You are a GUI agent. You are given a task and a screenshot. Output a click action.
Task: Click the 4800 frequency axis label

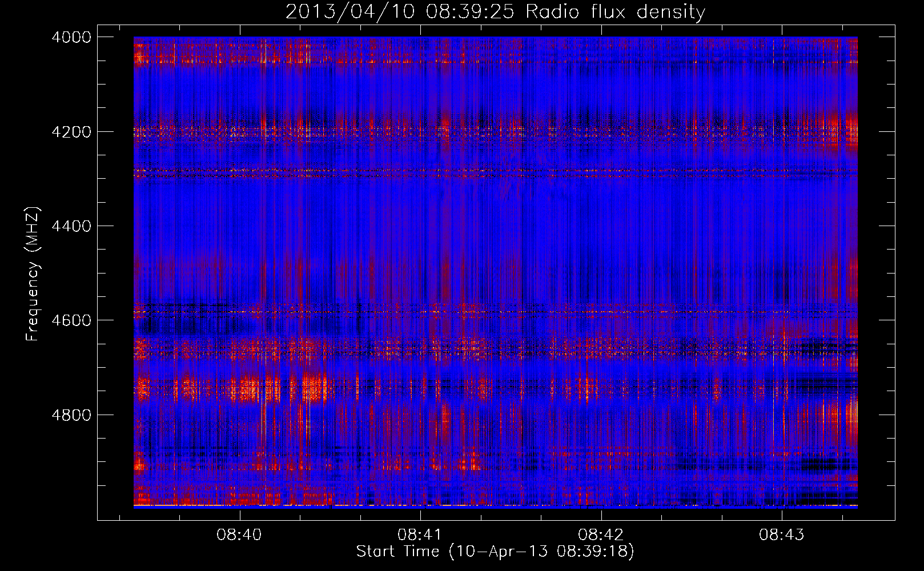[71, 415]
